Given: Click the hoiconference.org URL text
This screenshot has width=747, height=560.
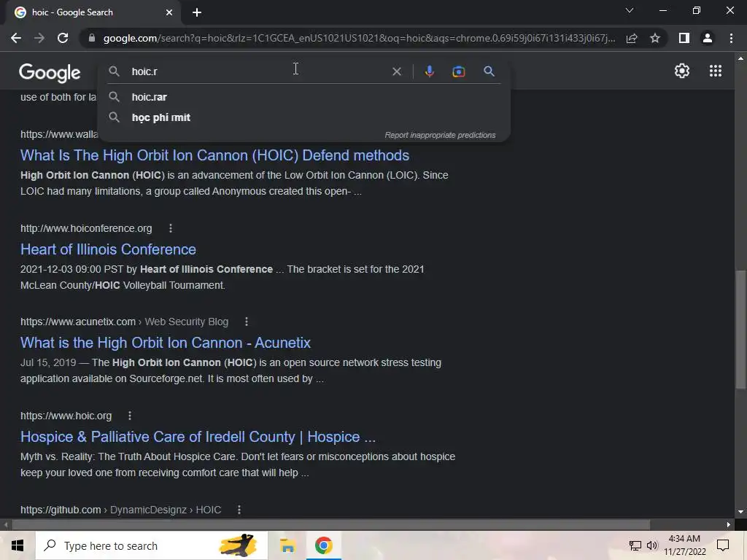Looking at the screenshot, I should click(x=86, y=228).
